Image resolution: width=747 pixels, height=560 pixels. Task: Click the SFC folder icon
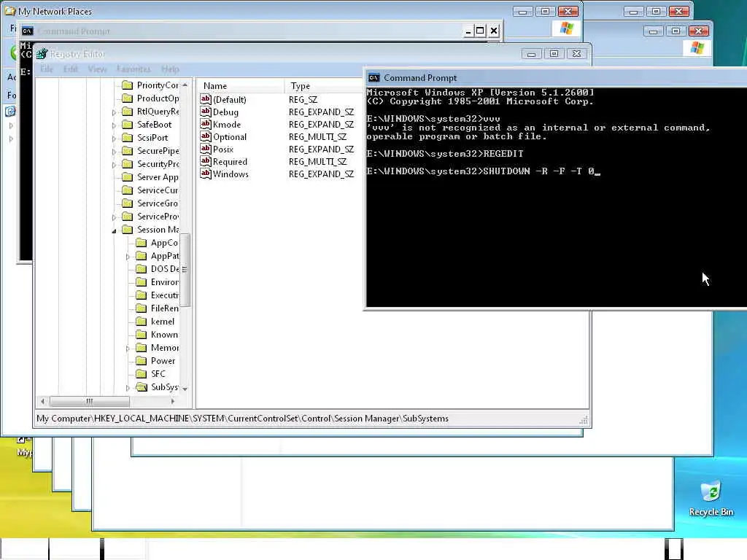point(141,374)
